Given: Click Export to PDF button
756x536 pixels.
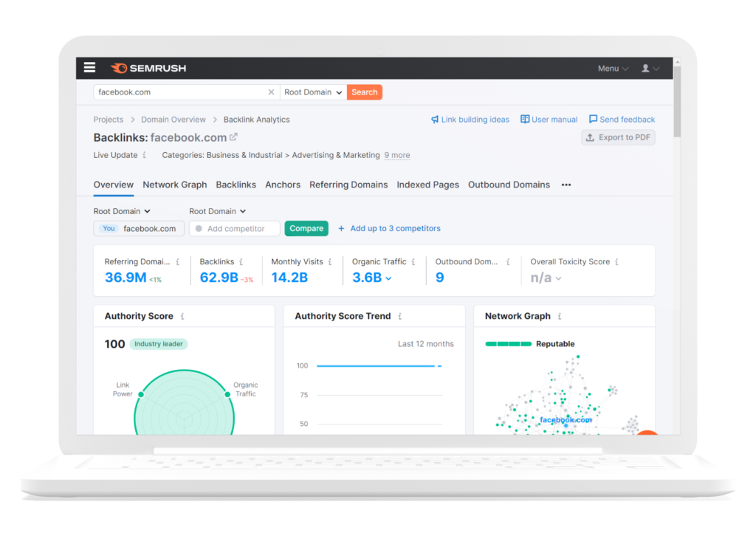Looking at the screenshot, I should tap(618, 137).
